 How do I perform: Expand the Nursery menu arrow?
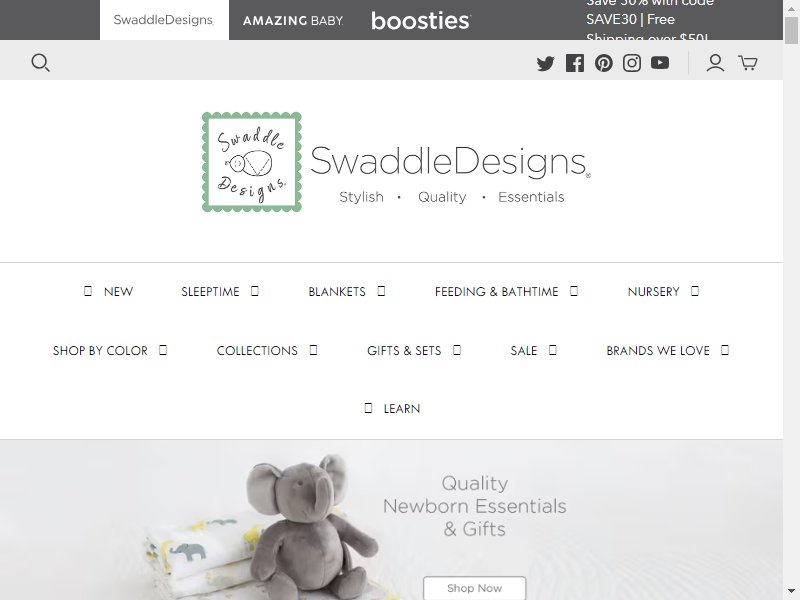pos(695,291)
